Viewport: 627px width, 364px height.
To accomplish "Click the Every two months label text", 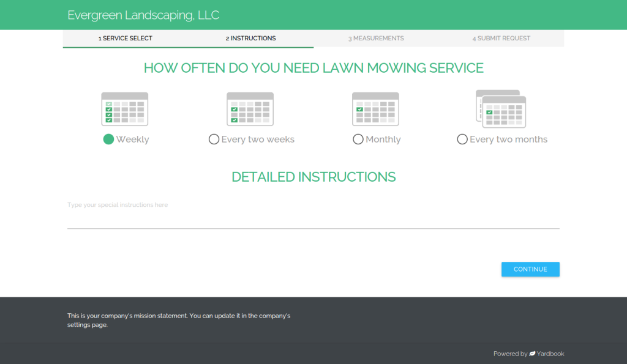I will coord(509,139).
